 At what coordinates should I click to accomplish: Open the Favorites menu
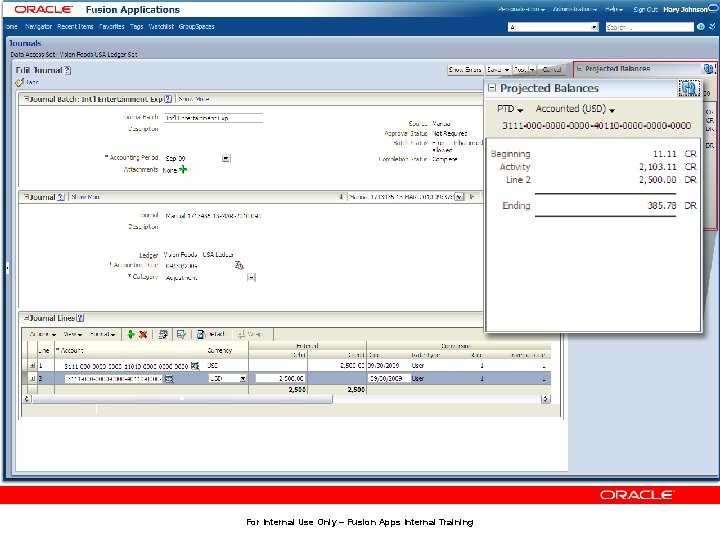[112, 27]
